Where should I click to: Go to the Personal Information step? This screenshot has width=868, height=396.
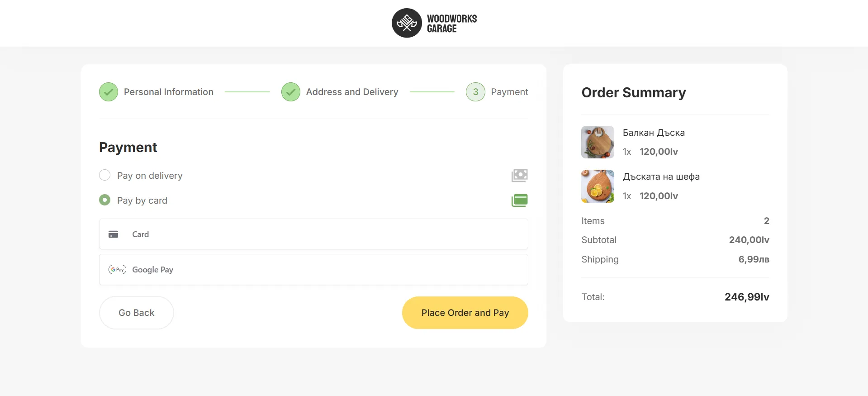(x=168, y=92)
